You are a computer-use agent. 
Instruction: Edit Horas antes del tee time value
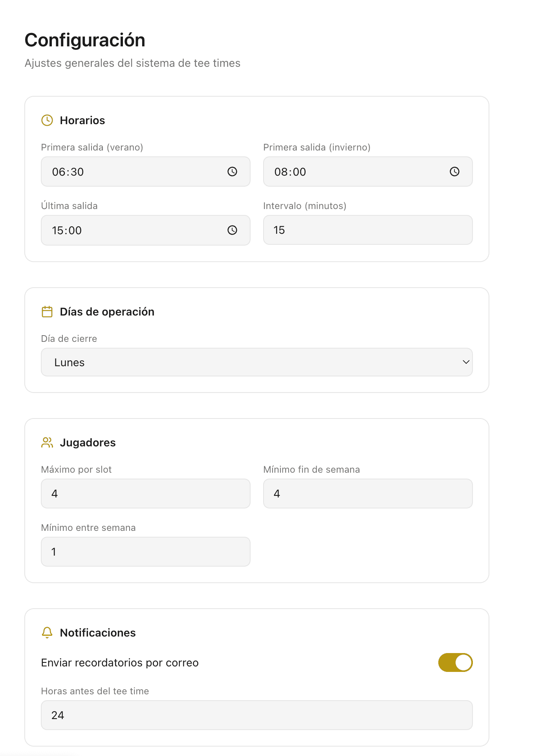point(256,715)
